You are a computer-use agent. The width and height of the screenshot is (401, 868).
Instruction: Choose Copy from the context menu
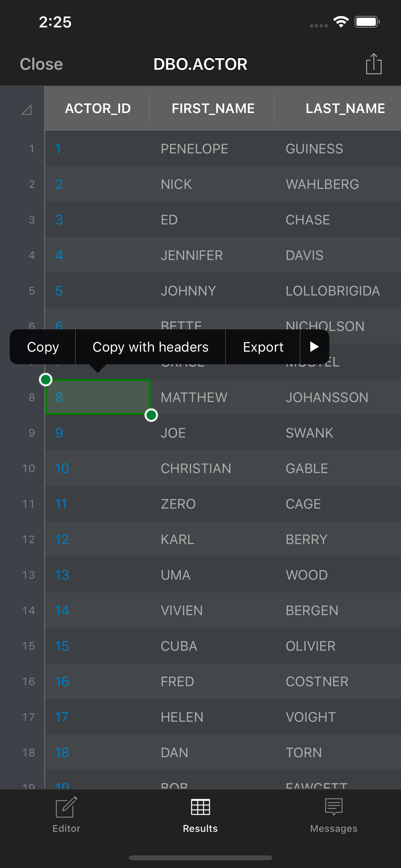tap(43, 347)
